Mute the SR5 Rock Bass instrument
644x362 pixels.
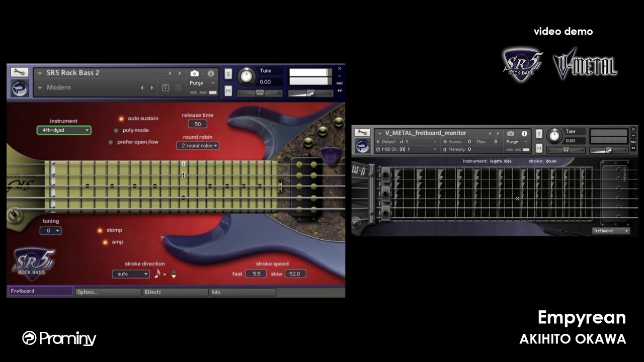point(228,91)
